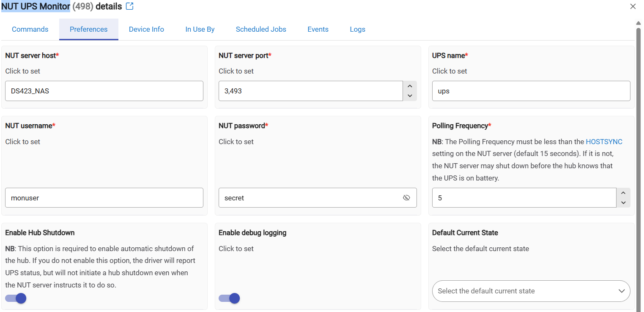Viewport: 644px width, 312px height.
Task: Click the Enable Hub Shutdown heading
Action: [40, 233]
